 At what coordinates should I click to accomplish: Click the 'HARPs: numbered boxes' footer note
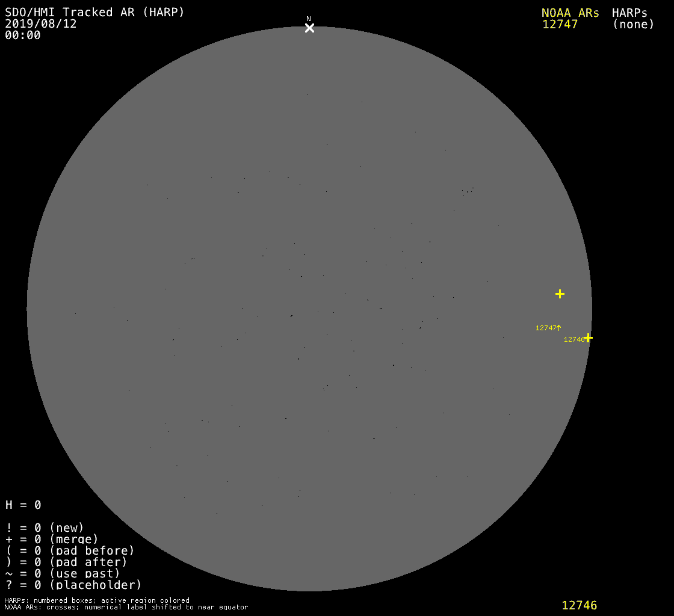pyautogui.click(x=96, y=600)
